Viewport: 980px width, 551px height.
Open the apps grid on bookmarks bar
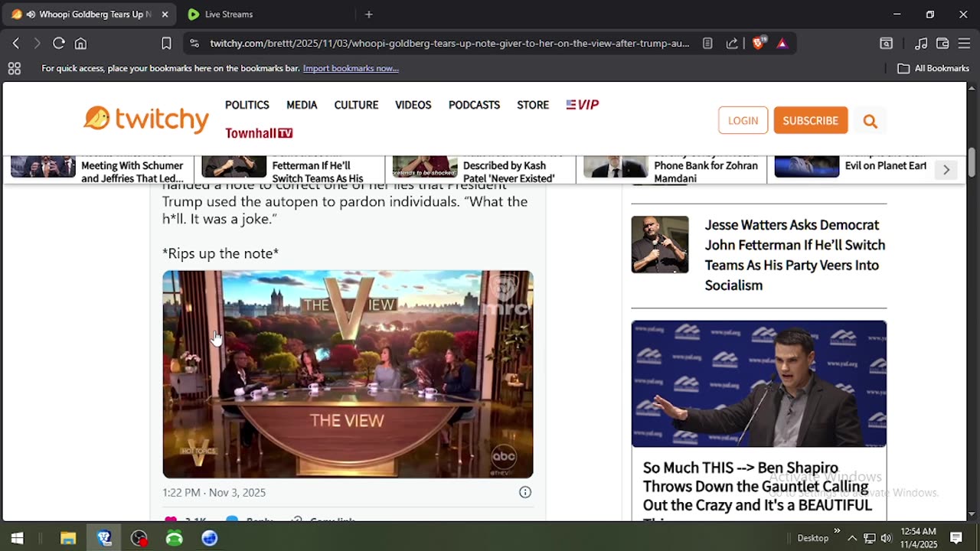14,68
